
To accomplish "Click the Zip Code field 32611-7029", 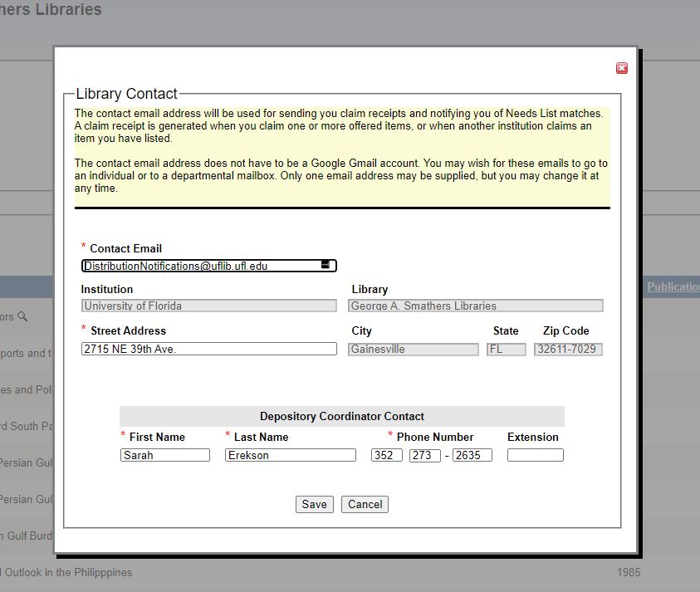I will (x=568, y=349).
